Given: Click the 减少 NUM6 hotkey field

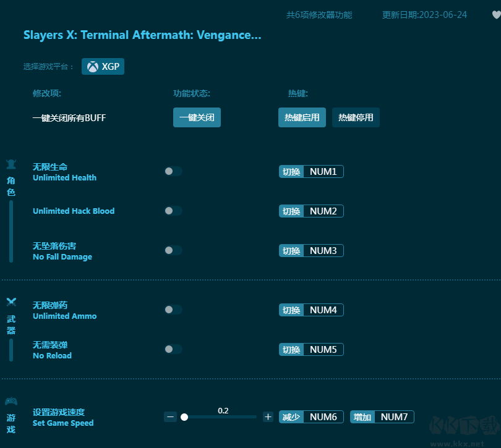Looking at the screenshot, I should point(311,417).
